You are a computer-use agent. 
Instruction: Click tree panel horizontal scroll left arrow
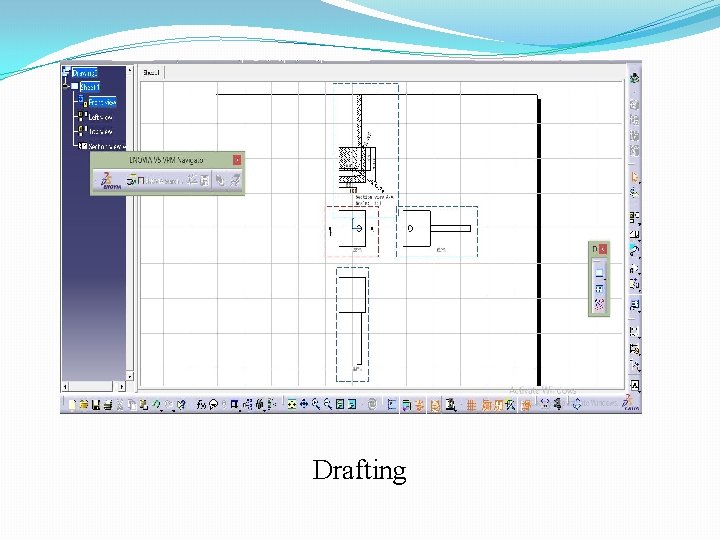tap(66, 387)
